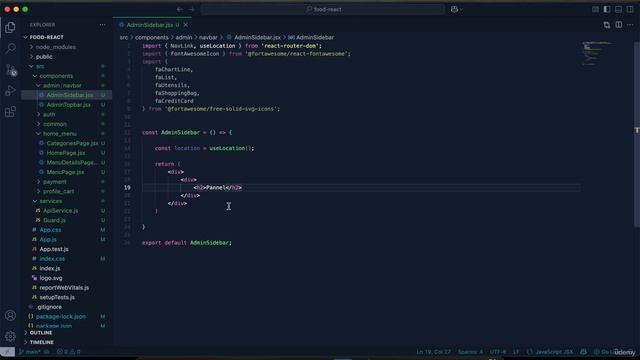Click the food-react command center search
Image resolution: width=640 pixels, height=360 pixels.
coord(323,9)
